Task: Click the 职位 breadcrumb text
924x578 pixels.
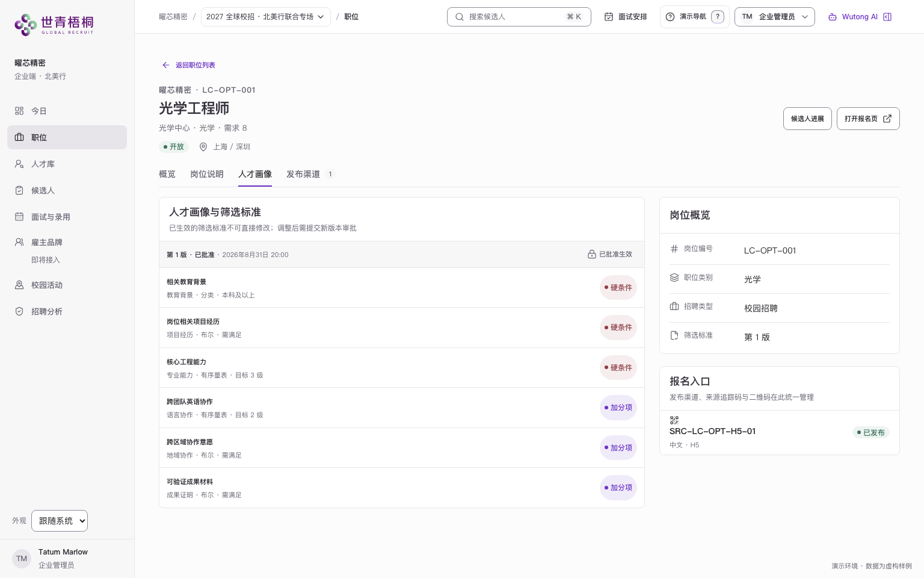Action: coord(351,17)
